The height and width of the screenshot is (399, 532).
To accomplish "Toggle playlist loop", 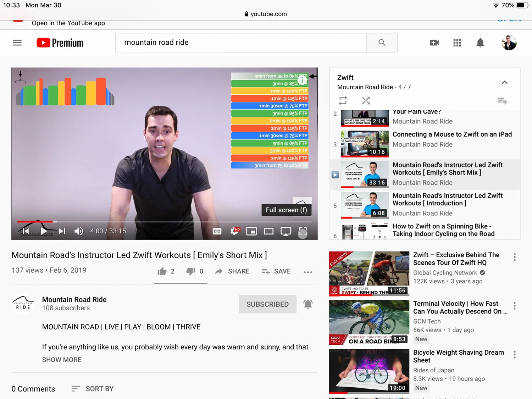I will pos(343,101).
